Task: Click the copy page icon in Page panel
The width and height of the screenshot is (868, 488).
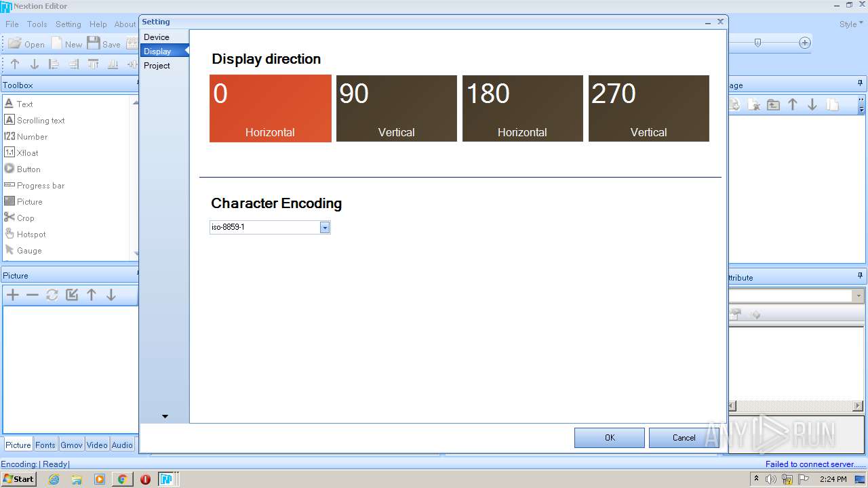Action: click(x=832, y=105)
